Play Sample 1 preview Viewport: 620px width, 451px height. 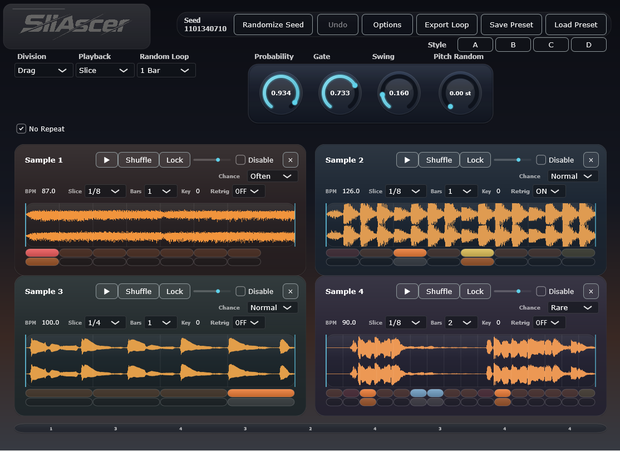tap(106, 160)
